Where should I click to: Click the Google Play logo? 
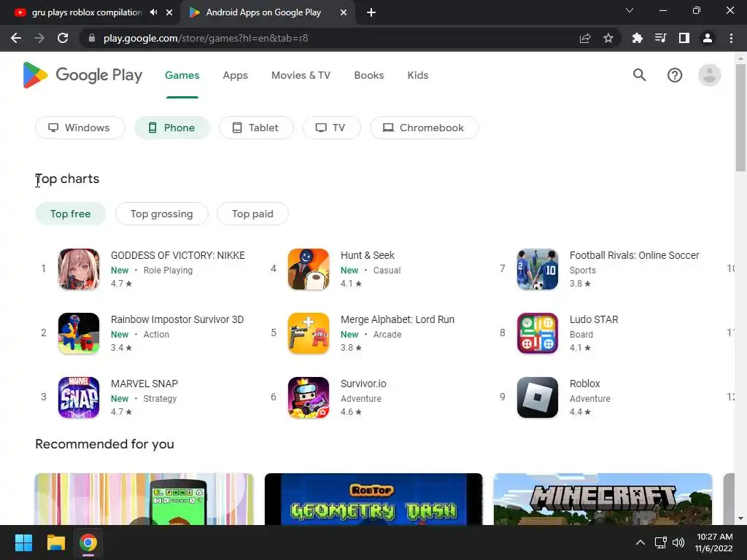(x=82, y=75)
